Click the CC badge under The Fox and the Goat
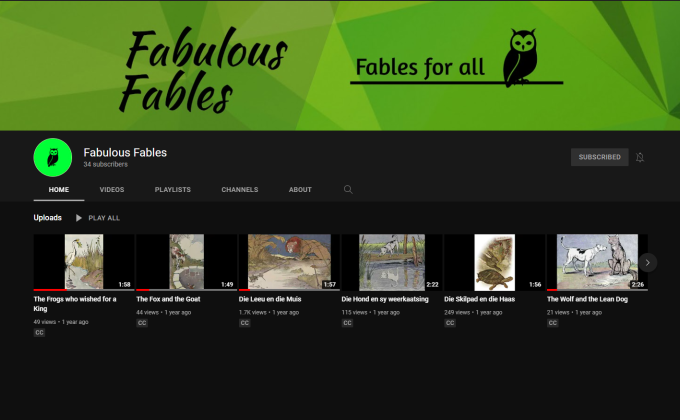 (142, 323)
